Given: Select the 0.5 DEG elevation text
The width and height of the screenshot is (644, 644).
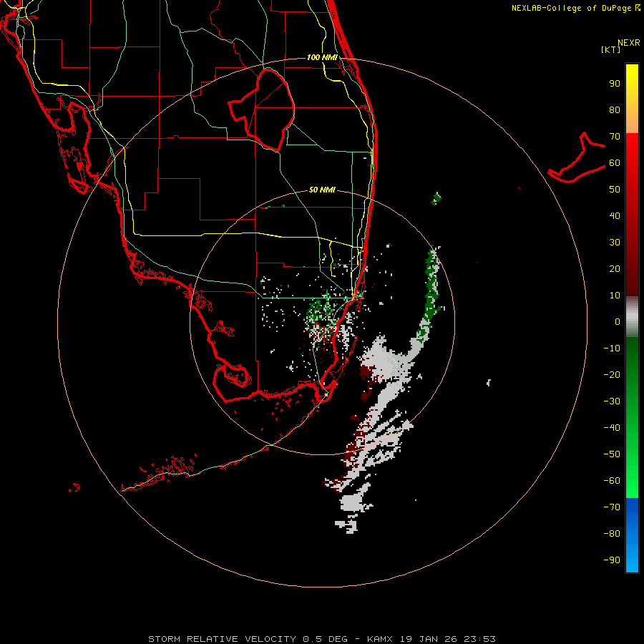Looking at the screenshot, I should pos(326,639).
